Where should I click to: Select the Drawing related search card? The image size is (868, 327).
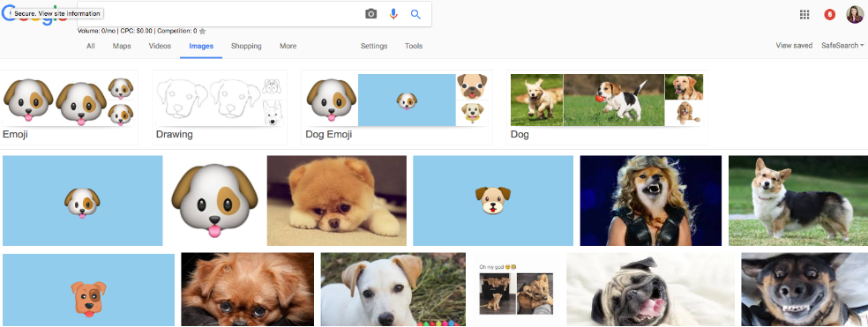pos(220,108)
